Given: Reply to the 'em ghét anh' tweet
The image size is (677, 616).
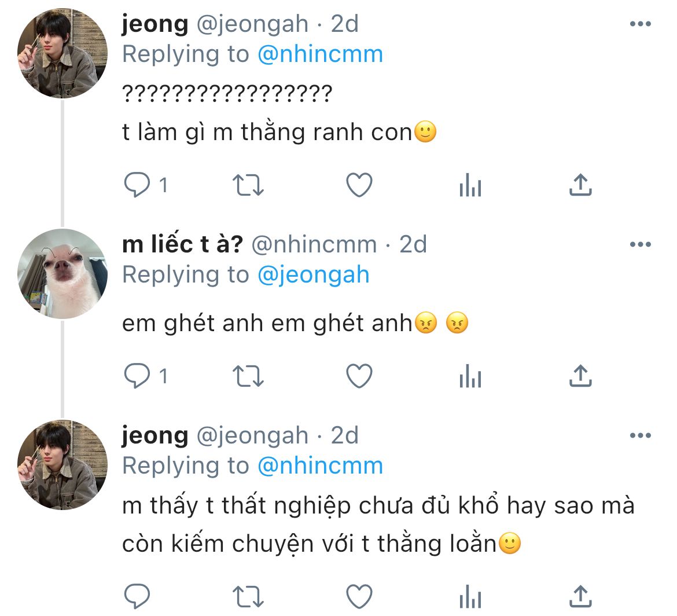Looking at the screenshot, I should 137,377.
